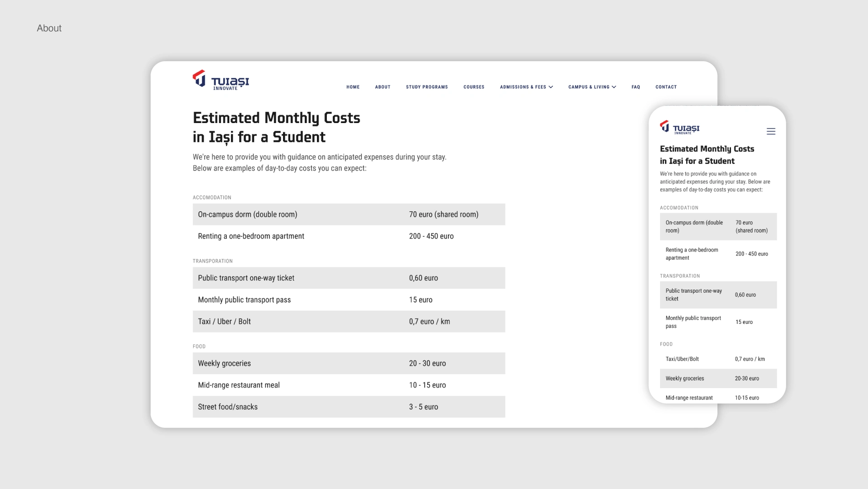Go to the About page link

coord(382,87)
